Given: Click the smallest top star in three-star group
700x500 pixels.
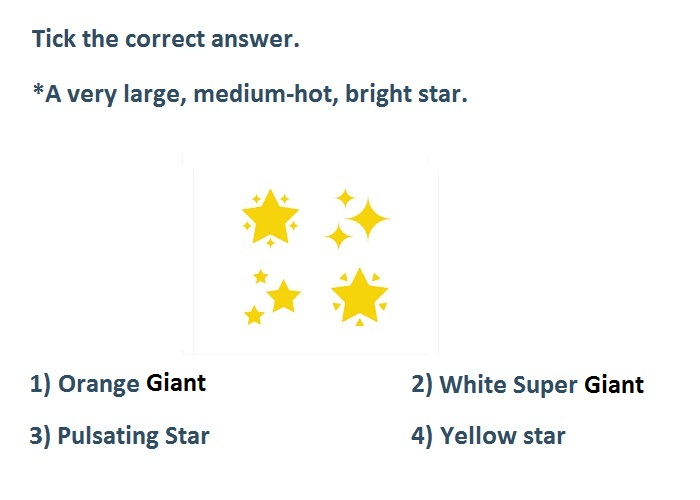Looking at the screenshot, I should tap(261, 277).
